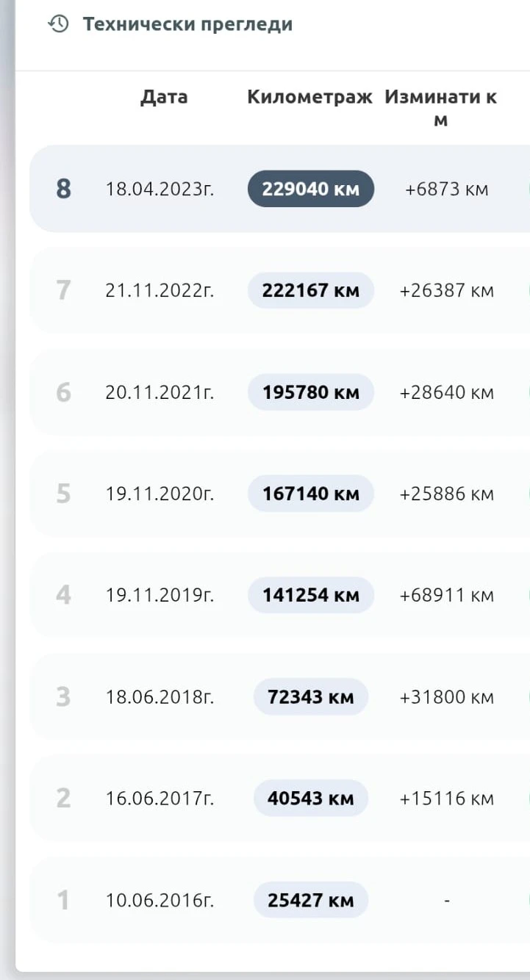Click the 25427 км mileage badge
530x980 pixels.
point(310,900)
